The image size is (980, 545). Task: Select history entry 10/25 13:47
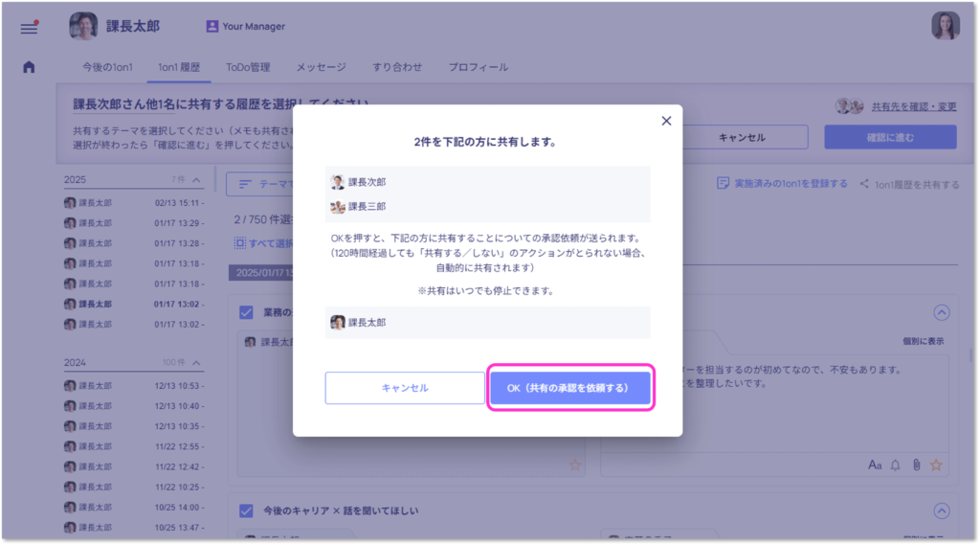[x=134, y=527]
